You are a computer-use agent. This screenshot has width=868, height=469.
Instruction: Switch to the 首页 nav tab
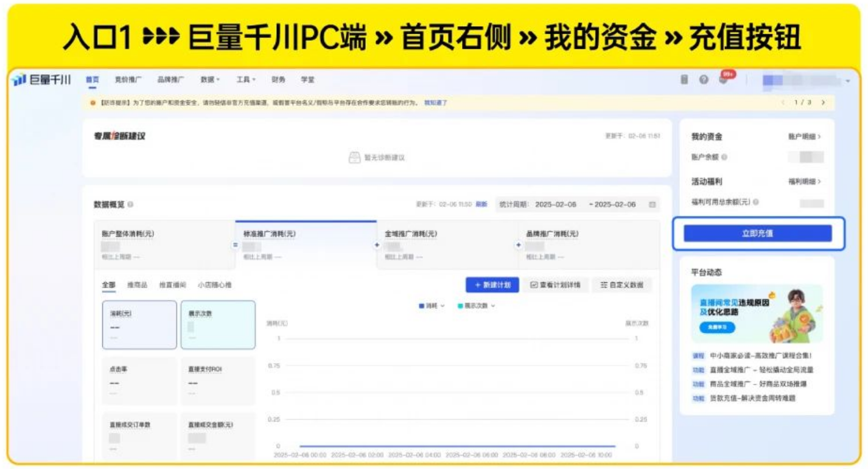click(93, 80)
